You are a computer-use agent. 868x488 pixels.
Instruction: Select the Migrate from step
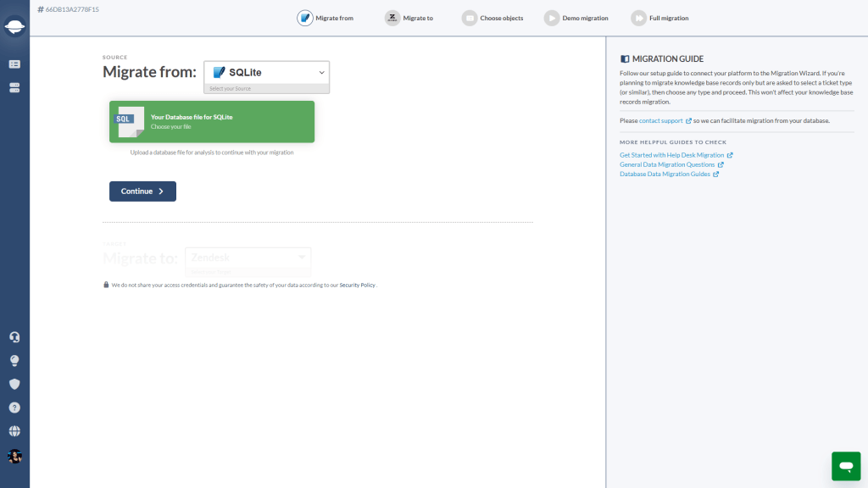[x=325, y=19]
